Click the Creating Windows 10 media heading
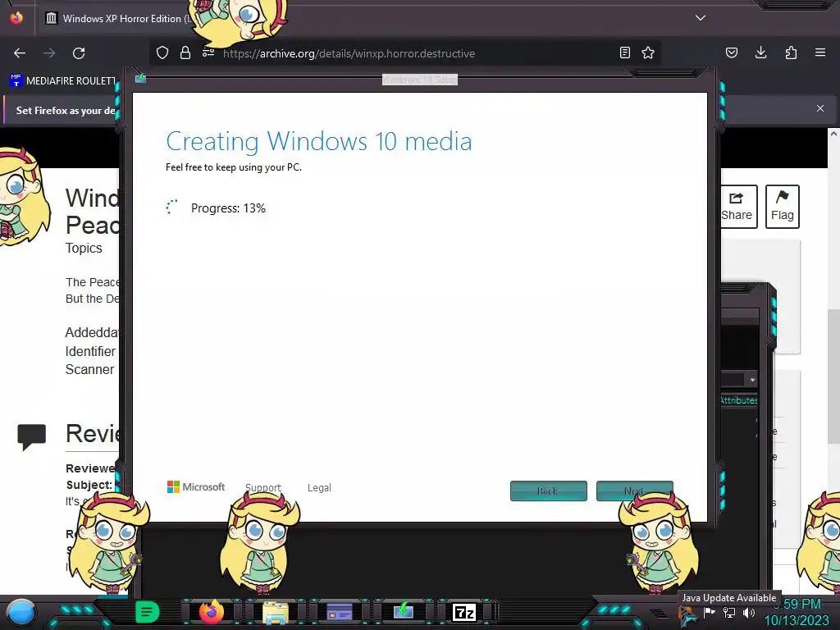The image size is (840, 630). [x=319, y=141]
